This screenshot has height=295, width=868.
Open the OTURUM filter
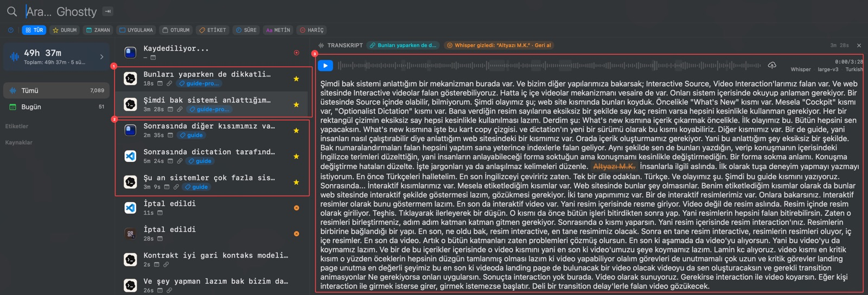point(176,30)
